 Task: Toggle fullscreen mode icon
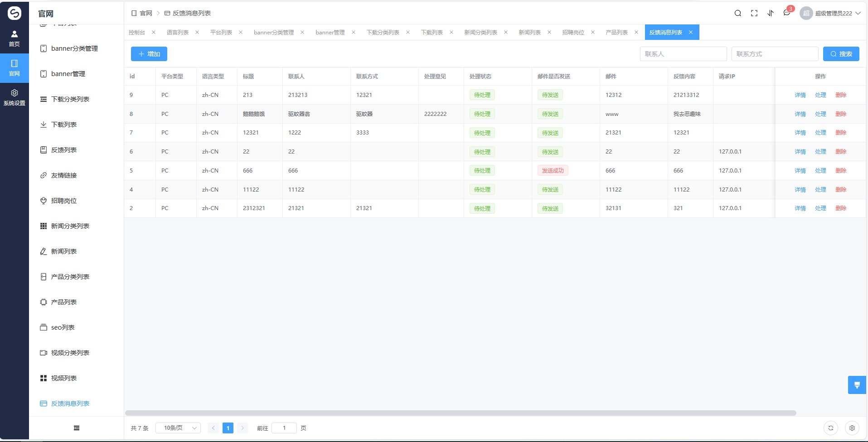(754, 13)
